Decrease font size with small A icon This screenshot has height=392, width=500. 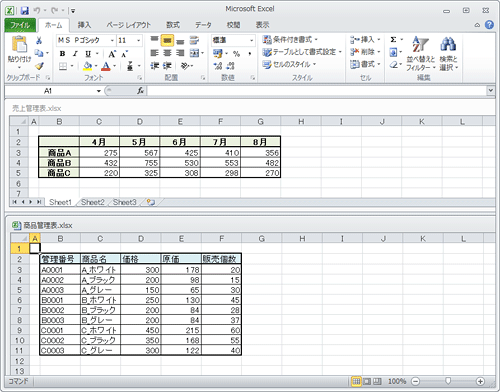[x=124, y=54]
